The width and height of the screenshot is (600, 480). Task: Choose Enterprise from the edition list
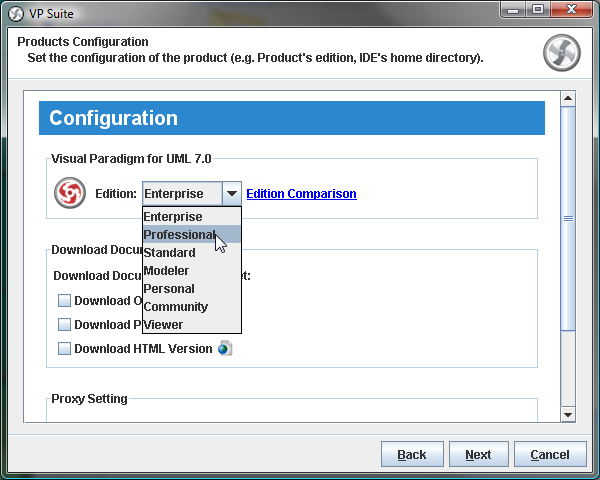[x=192, y=217]
